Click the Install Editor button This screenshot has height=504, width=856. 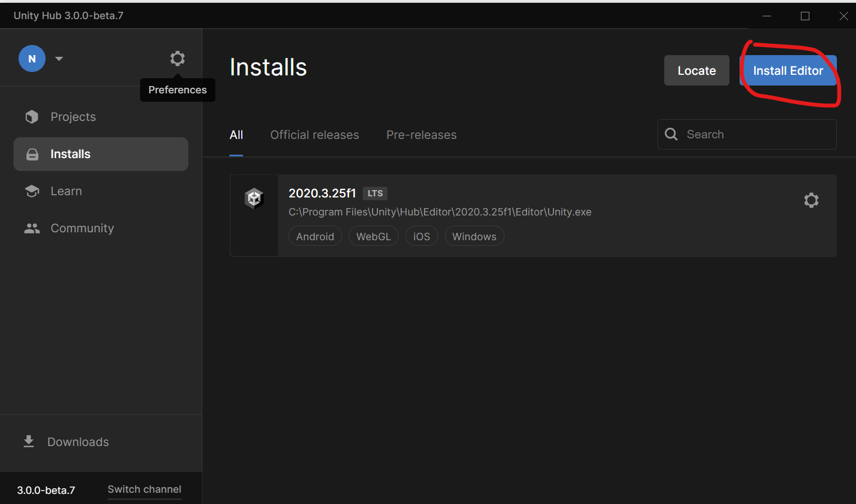[788, 70]
